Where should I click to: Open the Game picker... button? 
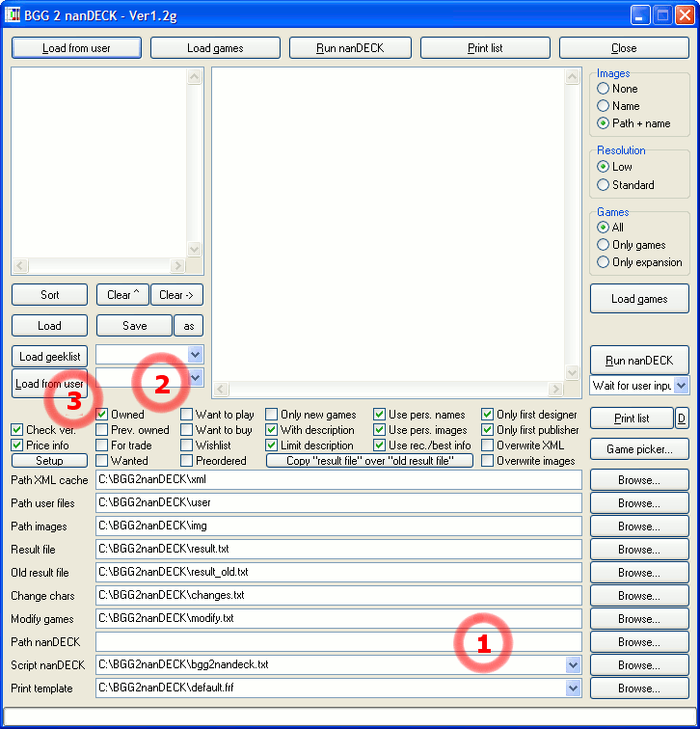[639, 449]
